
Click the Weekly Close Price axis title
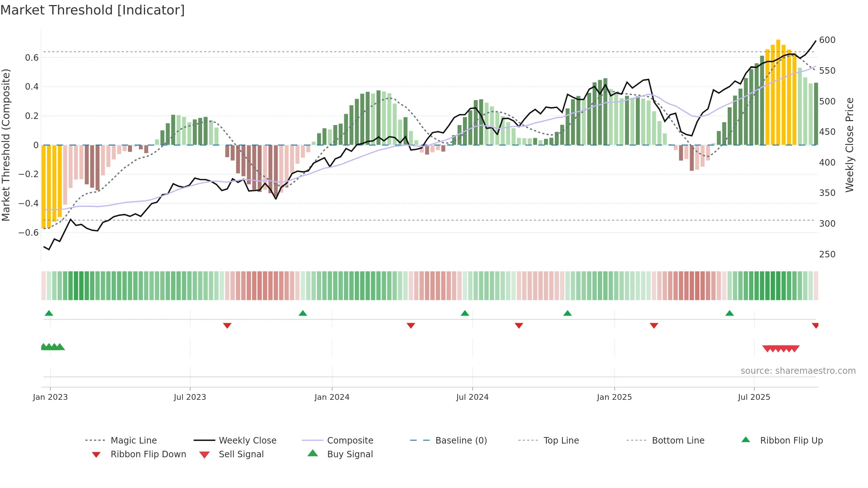click(x=850, y=145)
